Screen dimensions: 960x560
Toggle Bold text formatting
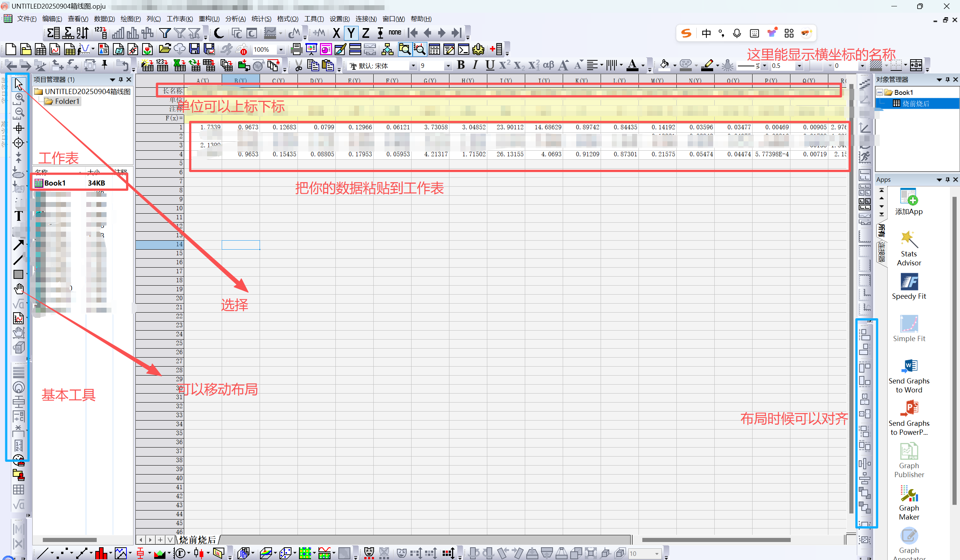pyautogui.click(x=461, y=66)
